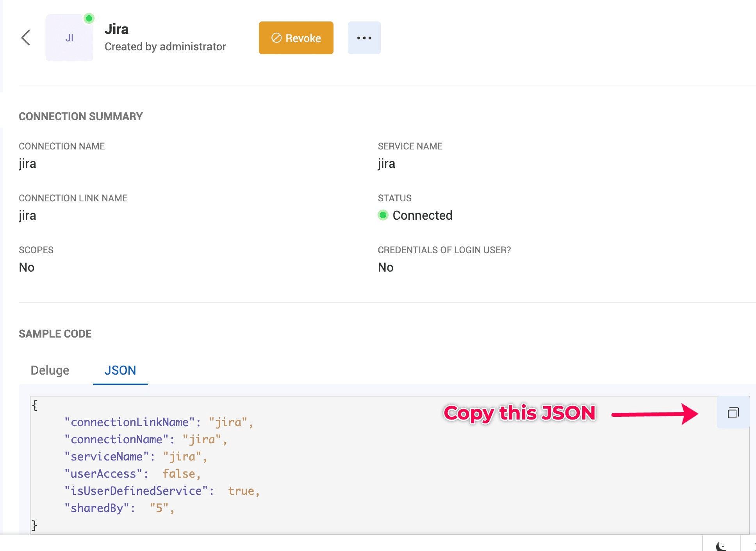756x551 pixels.
Task: Revoke the Jira connection
Action: click(296, 38)
